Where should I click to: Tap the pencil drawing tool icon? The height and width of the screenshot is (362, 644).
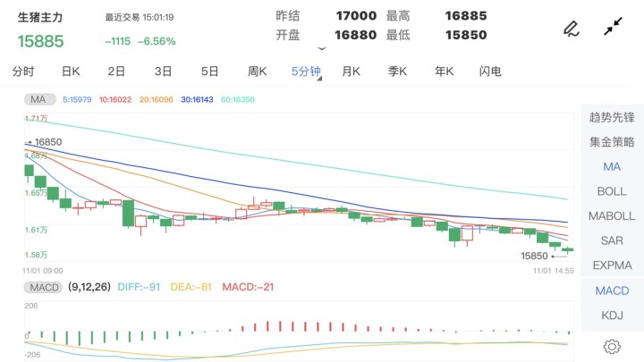pos(572,29)
